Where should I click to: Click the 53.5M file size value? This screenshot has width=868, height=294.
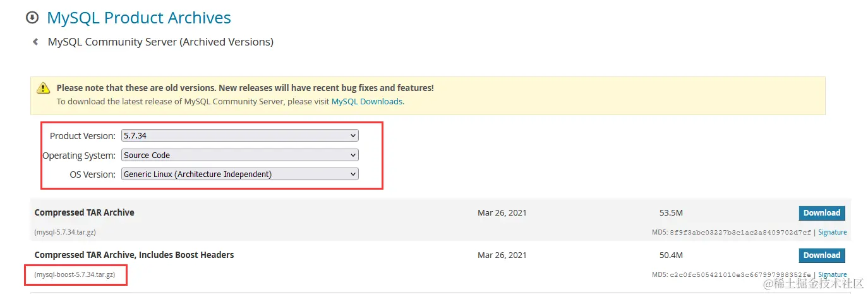[670, 213]
